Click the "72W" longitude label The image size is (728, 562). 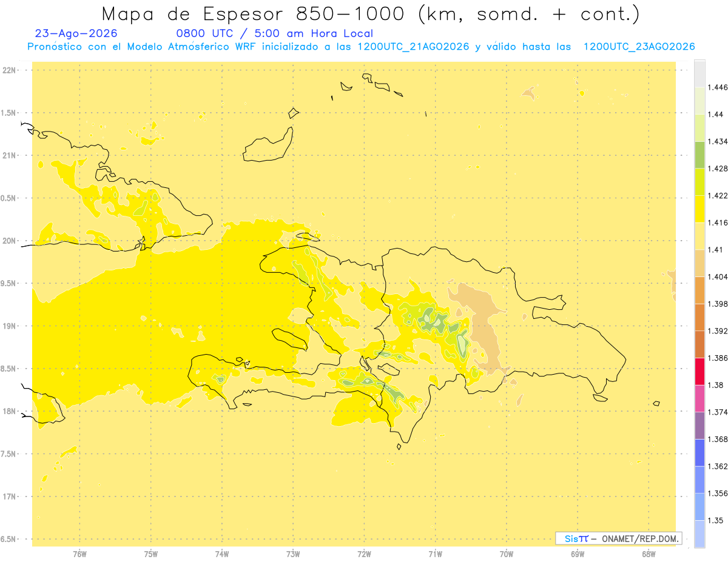coord(364,554)
